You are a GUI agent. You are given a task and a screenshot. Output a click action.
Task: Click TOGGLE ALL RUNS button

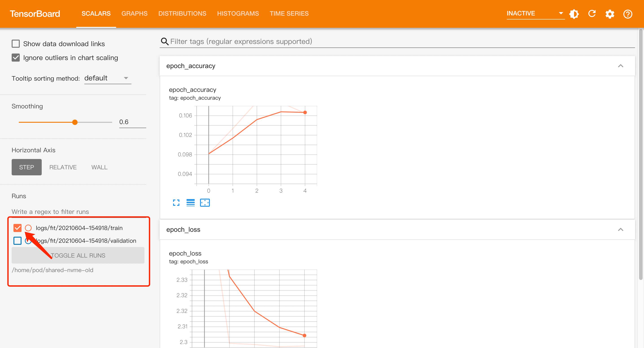pyautogui.click(x=78, y=255)
